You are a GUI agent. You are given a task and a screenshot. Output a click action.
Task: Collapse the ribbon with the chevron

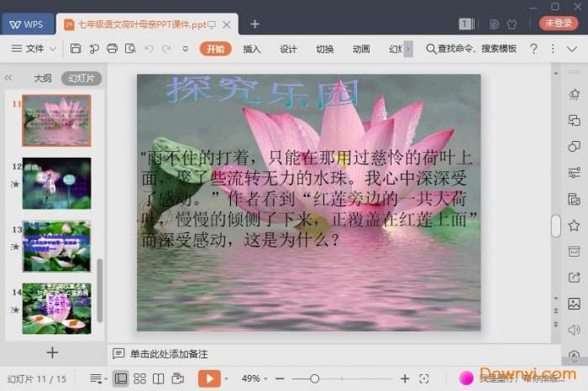tap(572, 49)
